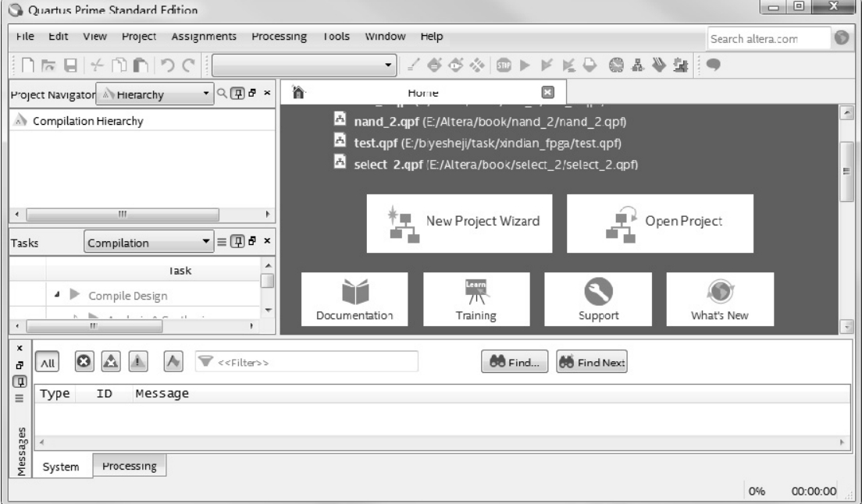Click the Stop Processing sign icon
Image resolution: width=862 pixels, height=504 pixels.
(x=504, y=66)
